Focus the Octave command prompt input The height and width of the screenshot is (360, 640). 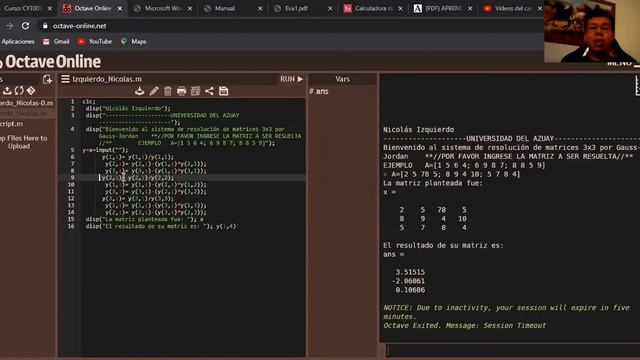(513, 350)
